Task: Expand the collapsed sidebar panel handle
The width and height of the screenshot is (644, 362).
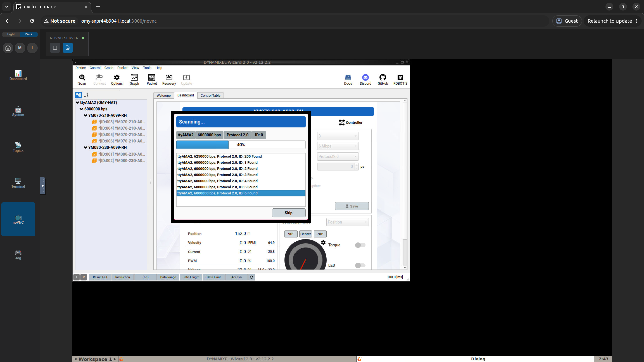Action: point(43,186)
